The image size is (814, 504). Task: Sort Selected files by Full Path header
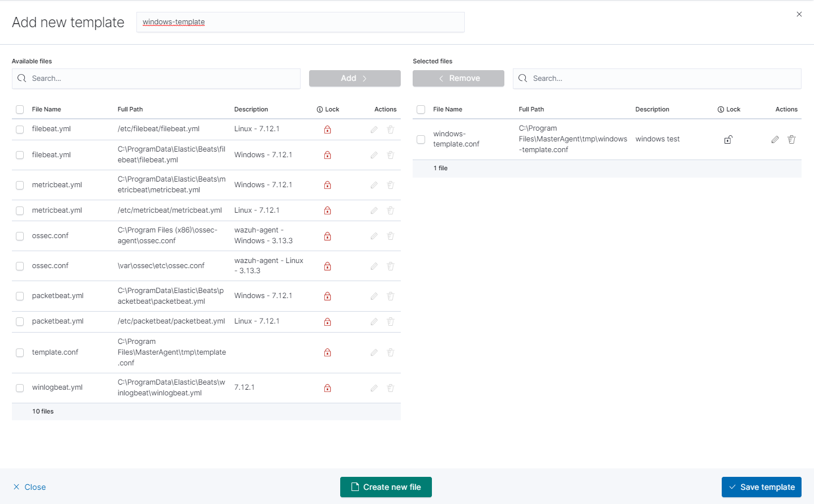tap(531, 110)
